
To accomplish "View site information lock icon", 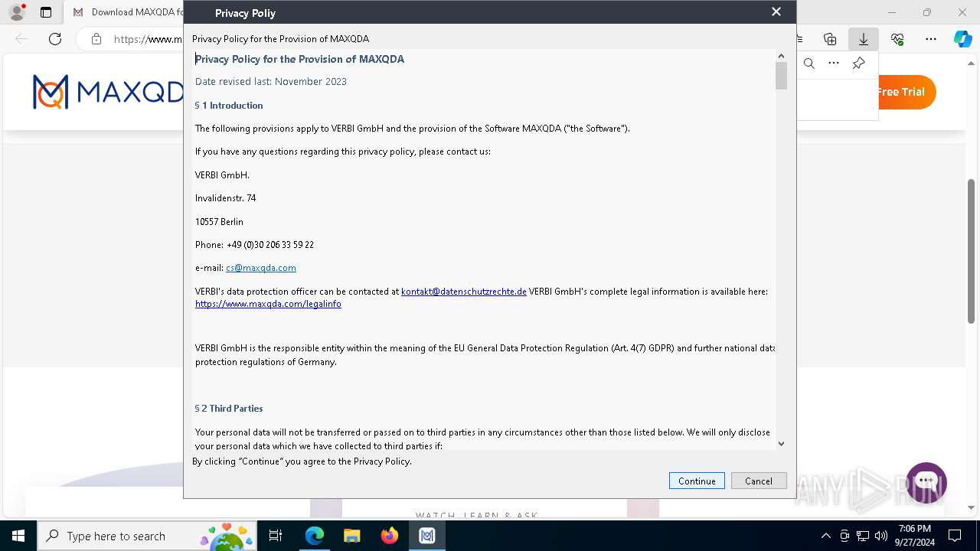I will pos(96,39).
